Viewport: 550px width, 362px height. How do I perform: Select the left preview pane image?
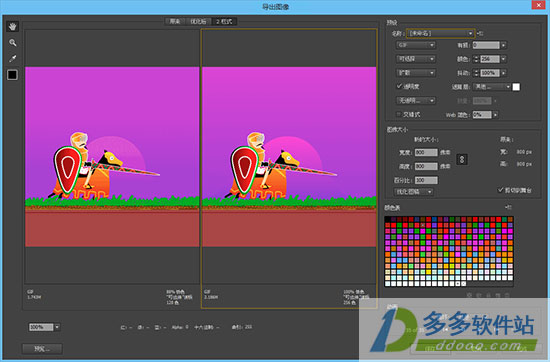tap(112, 156)
